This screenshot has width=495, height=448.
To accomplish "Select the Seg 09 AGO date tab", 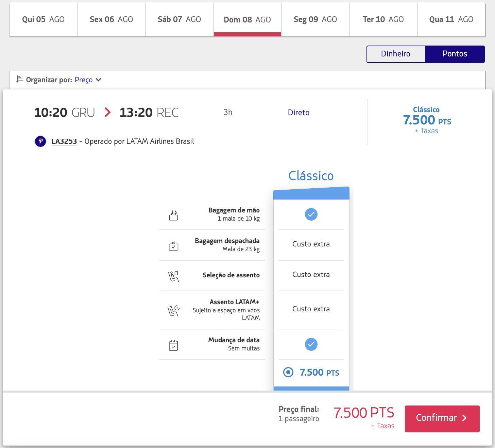I will [315, 19].
